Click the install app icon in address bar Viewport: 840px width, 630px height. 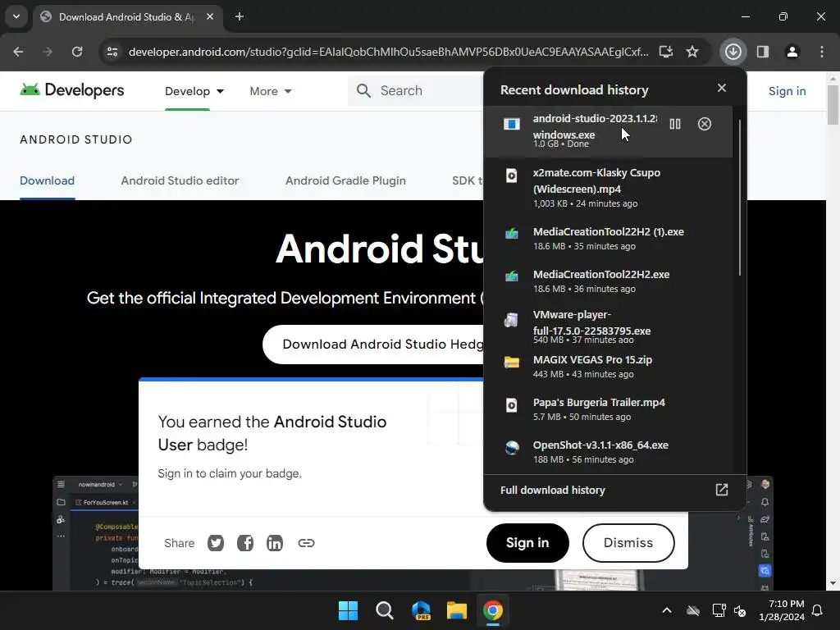click(x=666, y=52)
